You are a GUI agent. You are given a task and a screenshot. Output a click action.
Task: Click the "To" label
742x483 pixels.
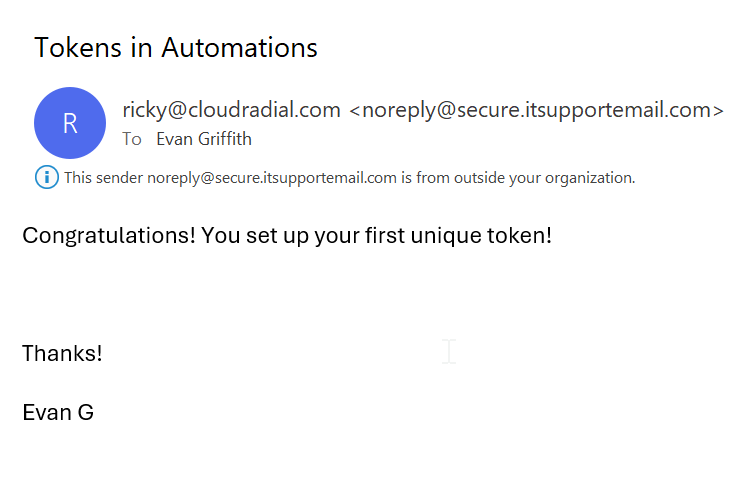pos(132,139)
